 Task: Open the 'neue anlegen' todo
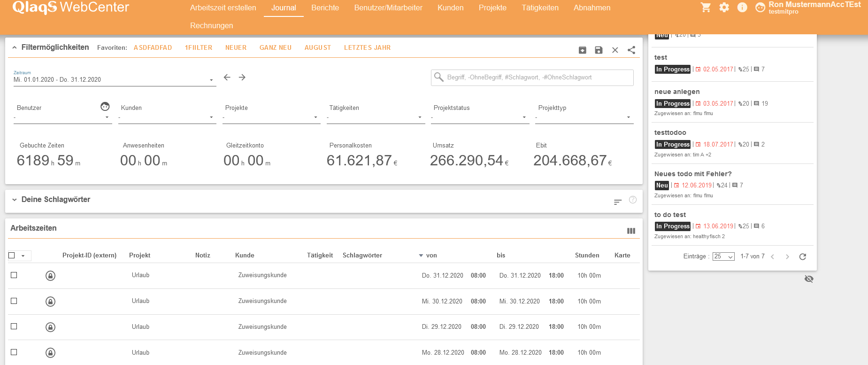tap(677, 92)
